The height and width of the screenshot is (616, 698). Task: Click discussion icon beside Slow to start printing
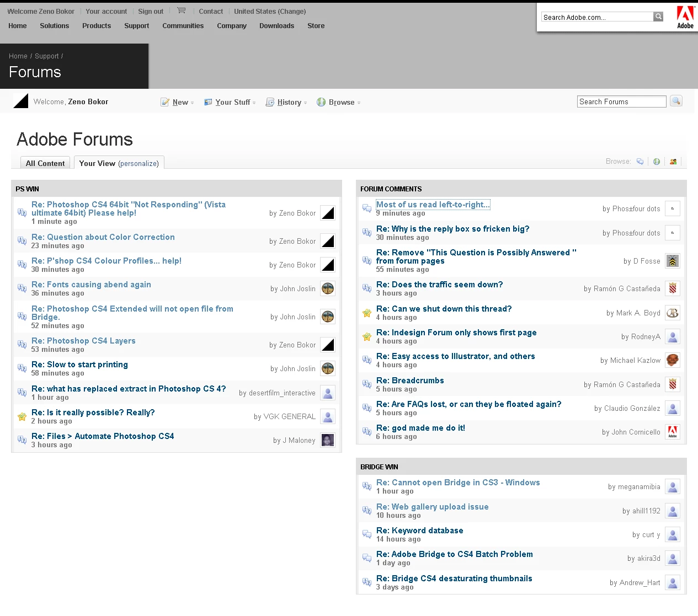[x=22, y=368]
